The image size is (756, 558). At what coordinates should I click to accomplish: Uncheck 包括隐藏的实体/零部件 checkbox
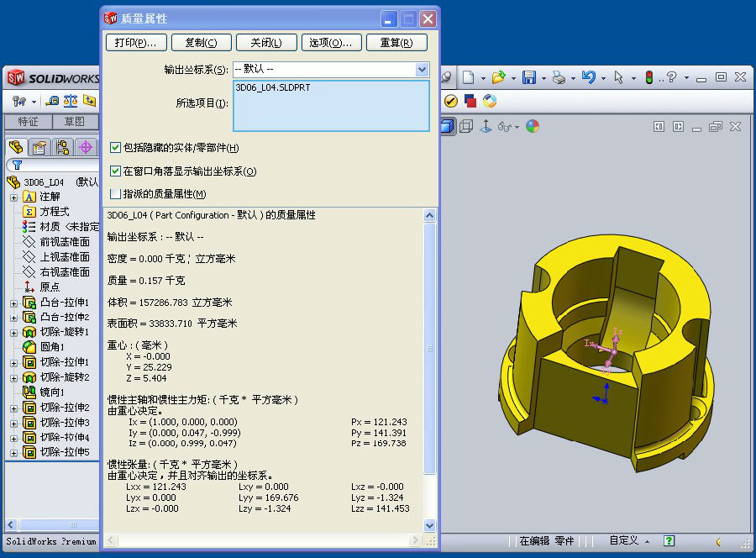(116, 148)
